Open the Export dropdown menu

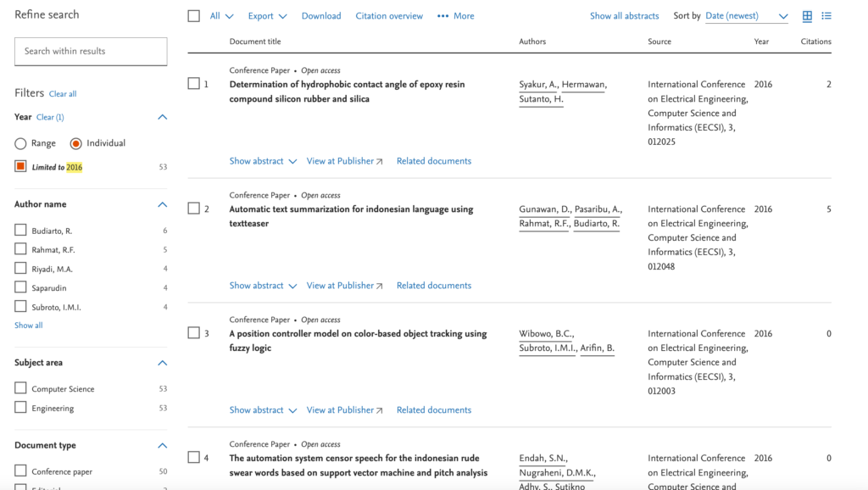pyautogui.click(x=267, y=16)
